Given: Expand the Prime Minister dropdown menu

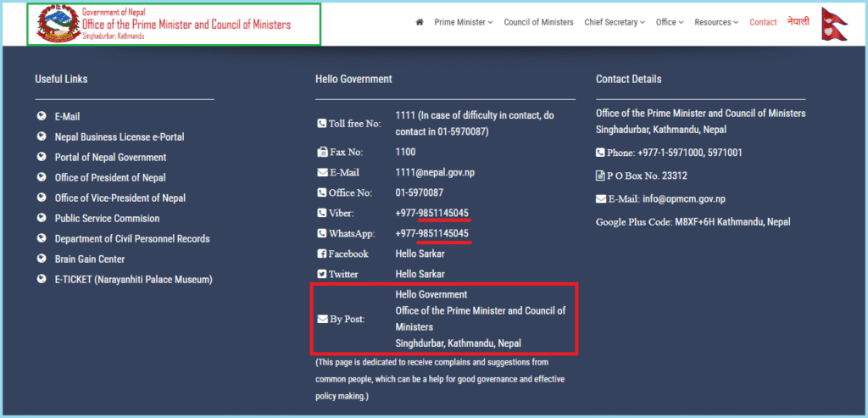Looking at the screenshot, I should coord(463,22).
